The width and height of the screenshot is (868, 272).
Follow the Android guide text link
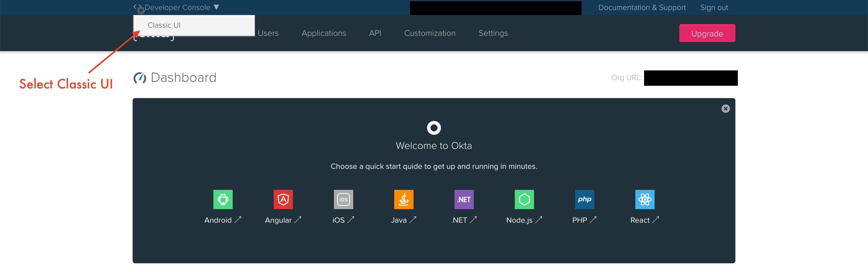(223, 220)
